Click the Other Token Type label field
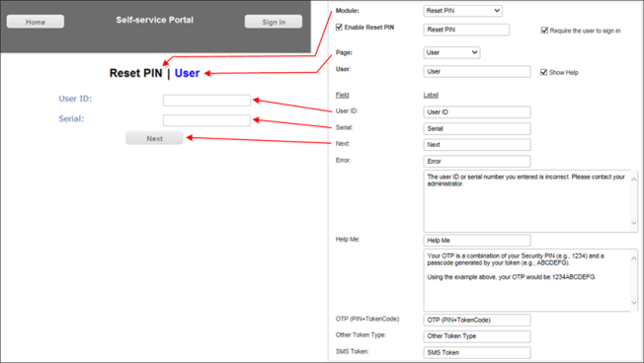 click(x=477, y=336)
